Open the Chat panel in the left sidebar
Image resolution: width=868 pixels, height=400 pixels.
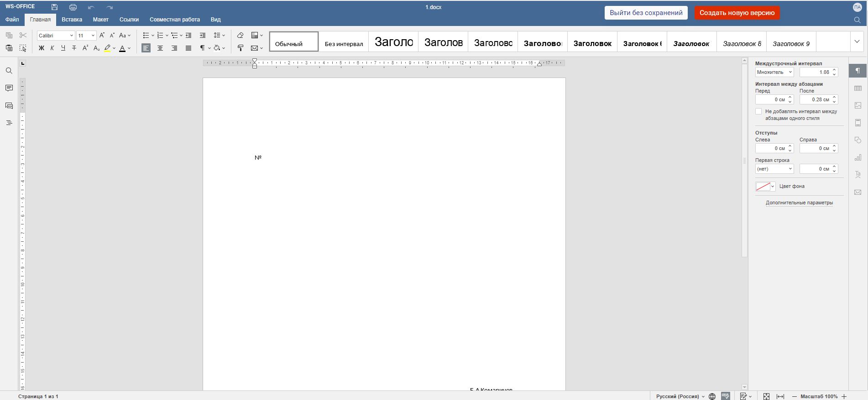(9, 105)
